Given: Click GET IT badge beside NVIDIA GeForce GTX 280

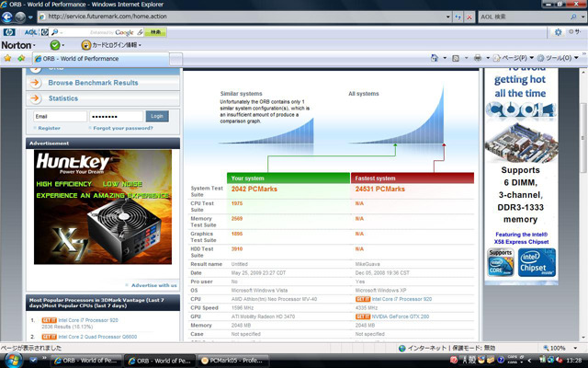Looking at the screenshot, I should tap(363, 316).
